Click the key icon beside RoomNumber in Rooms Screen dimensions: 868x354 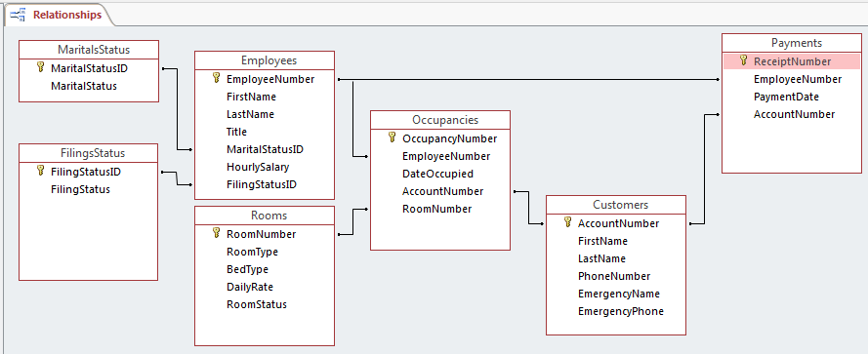[x=217, y=233]
